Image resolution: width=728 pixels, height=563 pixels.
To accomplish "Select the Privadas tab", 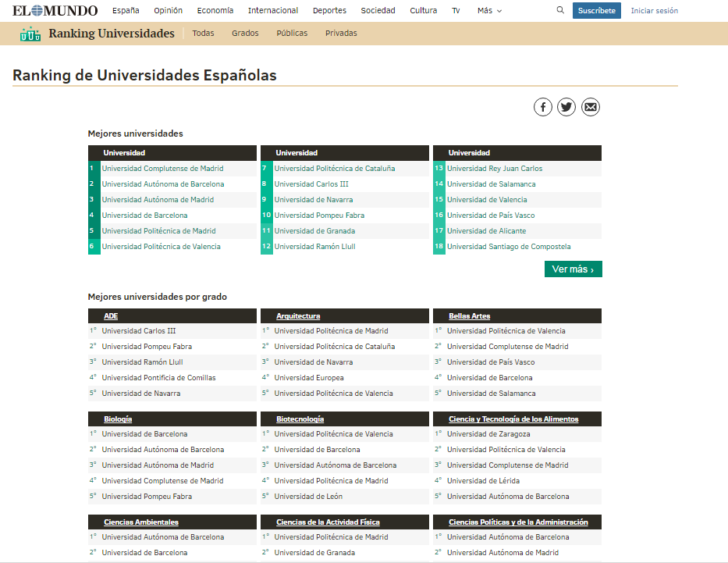I will coord(341,33).
